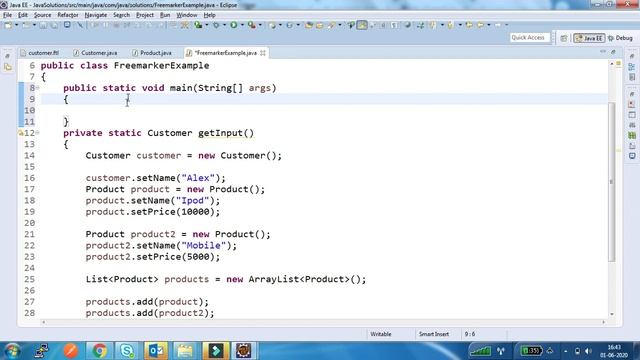Maximize the editor area
Screen dimensions: 640x360
(x=613, y=52)
